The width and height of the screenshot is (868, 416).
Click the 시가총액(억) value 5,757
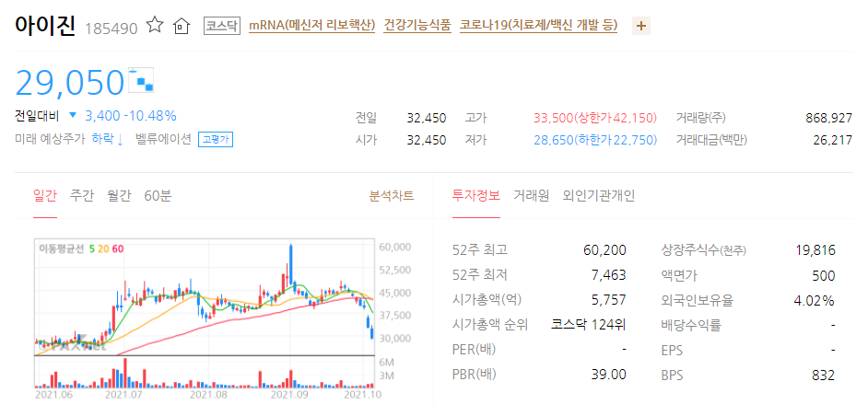[x=609, y=300]
